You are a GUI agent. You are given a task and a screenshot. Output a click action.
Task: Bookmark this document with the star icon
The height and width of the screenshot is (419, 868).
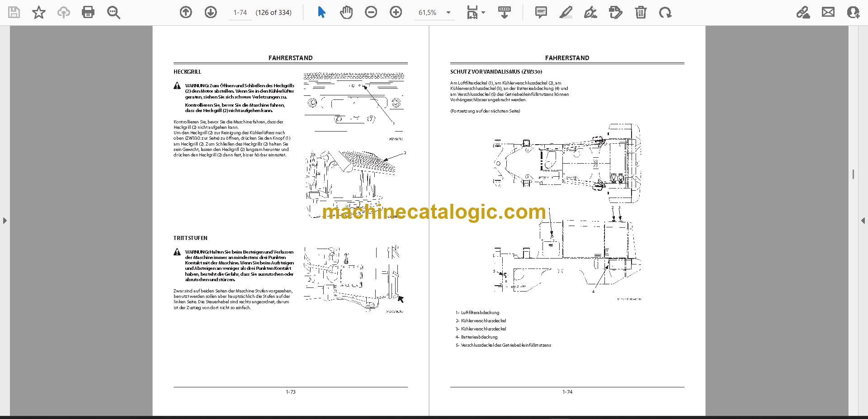[x=39, y=12]
